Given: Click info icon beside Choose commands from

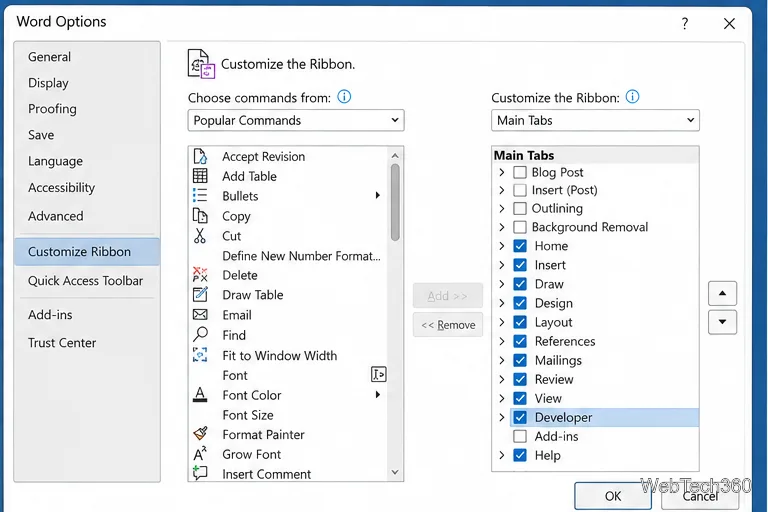Looking at the screenshot, I should coord(344,97).
